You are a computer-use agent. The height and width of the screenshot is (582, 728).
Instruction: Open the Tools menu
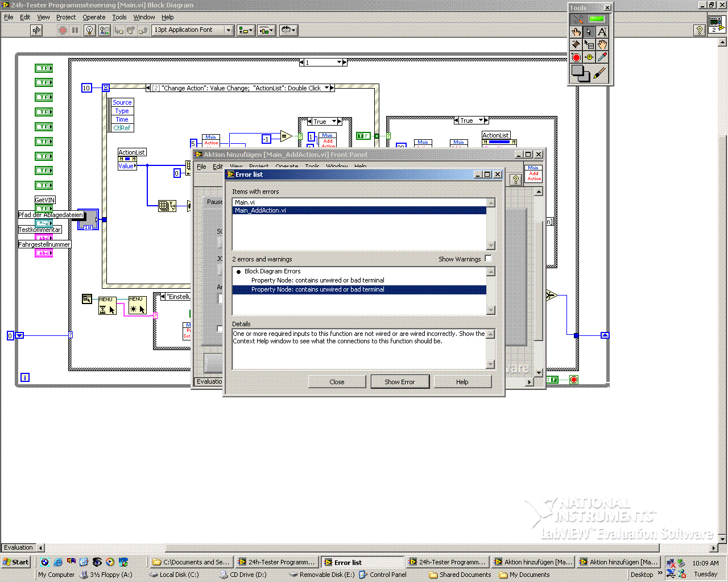[x=119, y=17]
